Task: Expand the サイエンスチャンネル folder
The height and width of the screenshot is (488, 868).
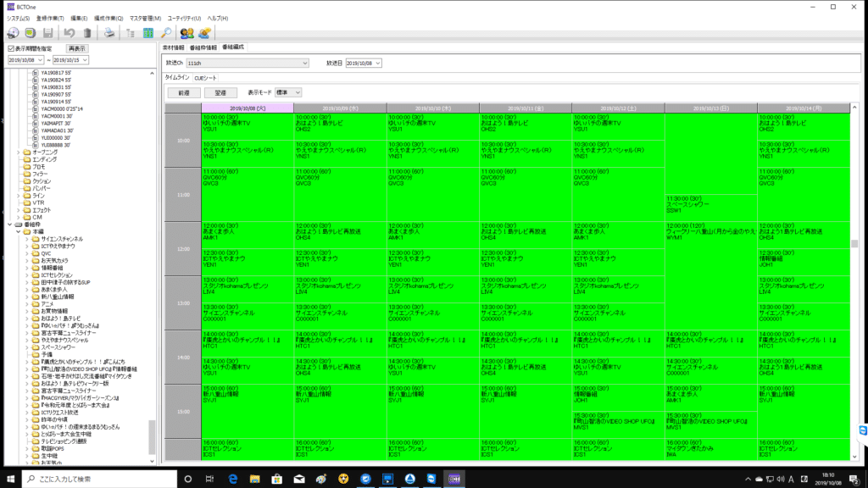Action: [27, 239]
